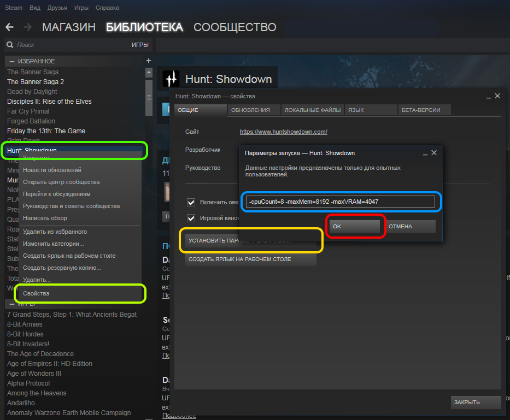The height and width of the screenshot is (420, 510).
Task: Switch to the ЯЗЫК tab
Action: click(x=371, y=110)
